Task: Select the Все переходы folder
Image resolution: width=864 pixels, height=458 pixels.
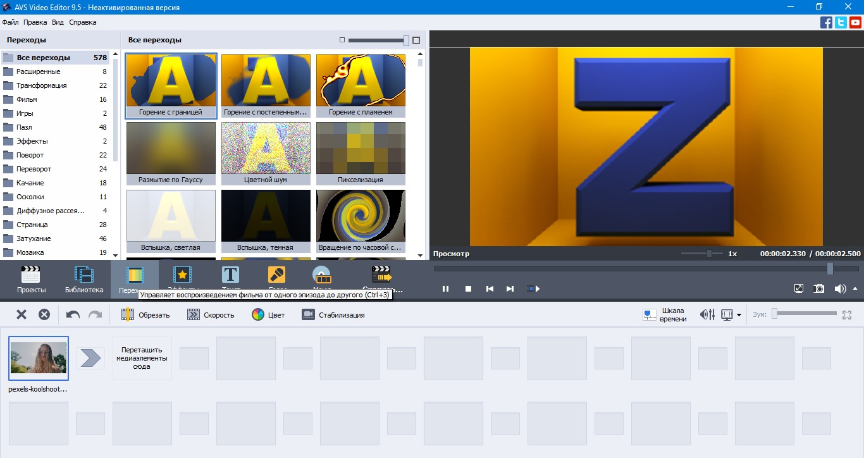Action: click(x=55, y=57)
